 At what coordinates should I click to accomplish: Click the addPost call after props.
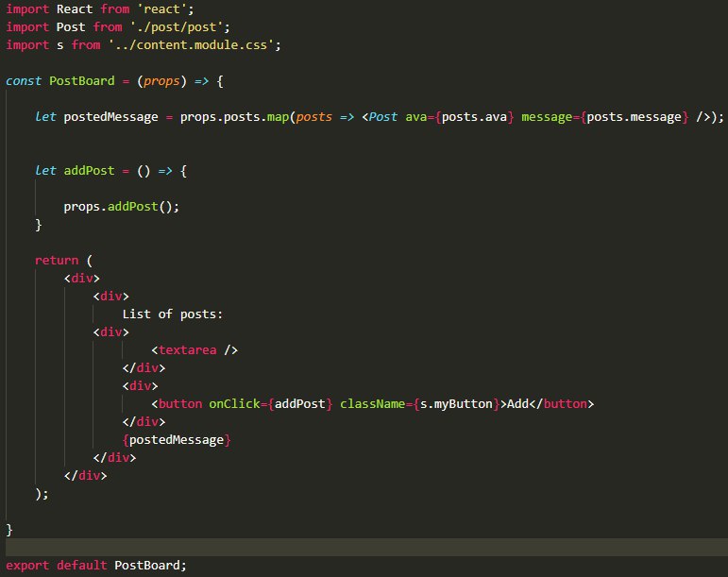tap(133, 207)
